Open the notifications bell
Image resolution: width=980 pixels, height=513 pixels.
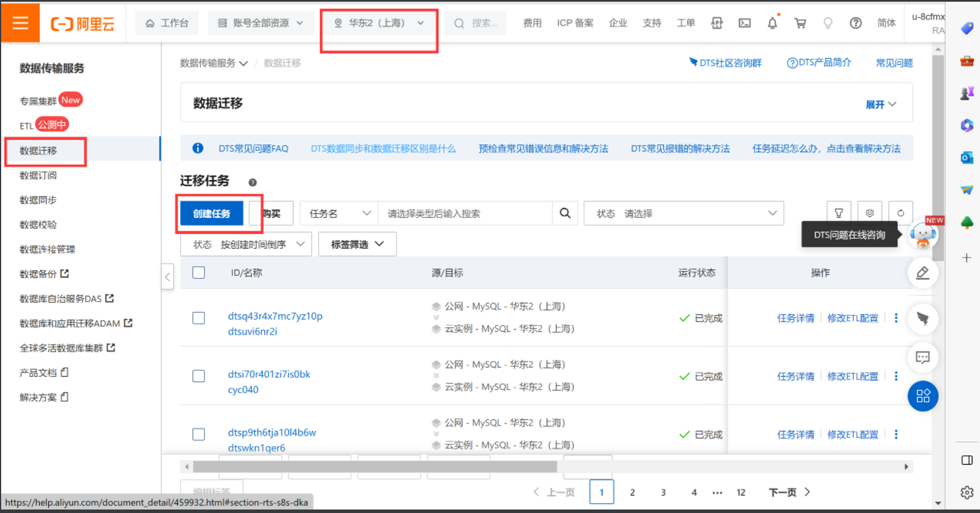tap(772, 23)
